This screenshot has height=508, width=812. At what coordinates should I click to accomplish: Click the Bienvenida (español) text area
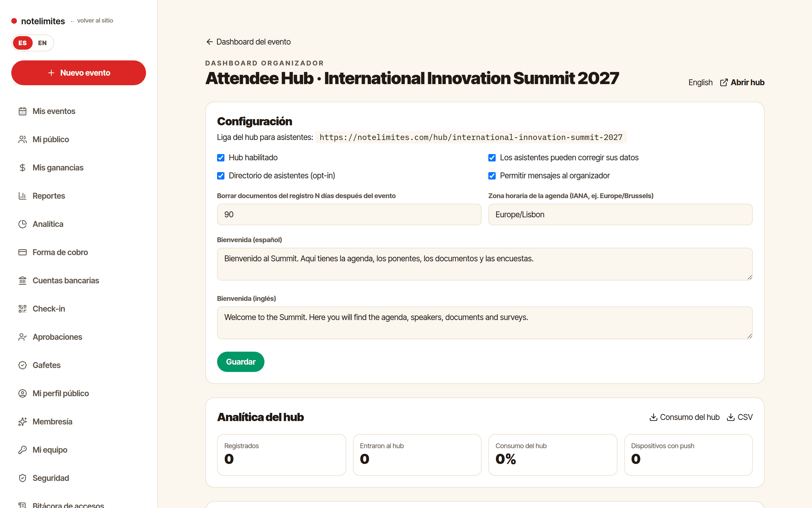point(484,264)
